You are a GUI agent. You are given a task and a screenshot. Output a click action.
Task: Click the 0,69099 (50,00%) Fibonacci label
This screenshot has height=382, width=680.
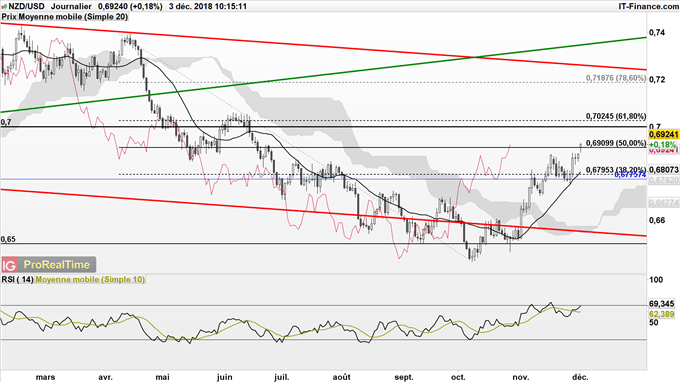[x=616, y=143]
